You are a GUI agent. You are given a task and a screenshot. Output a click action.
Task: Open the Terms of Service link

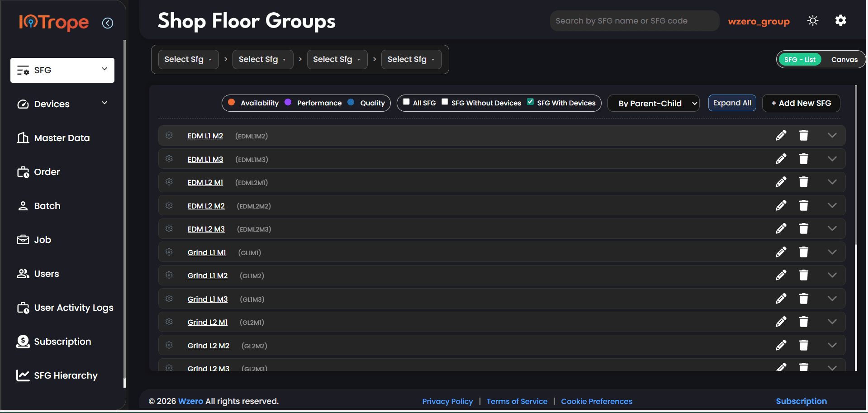(x=517, y=401)
